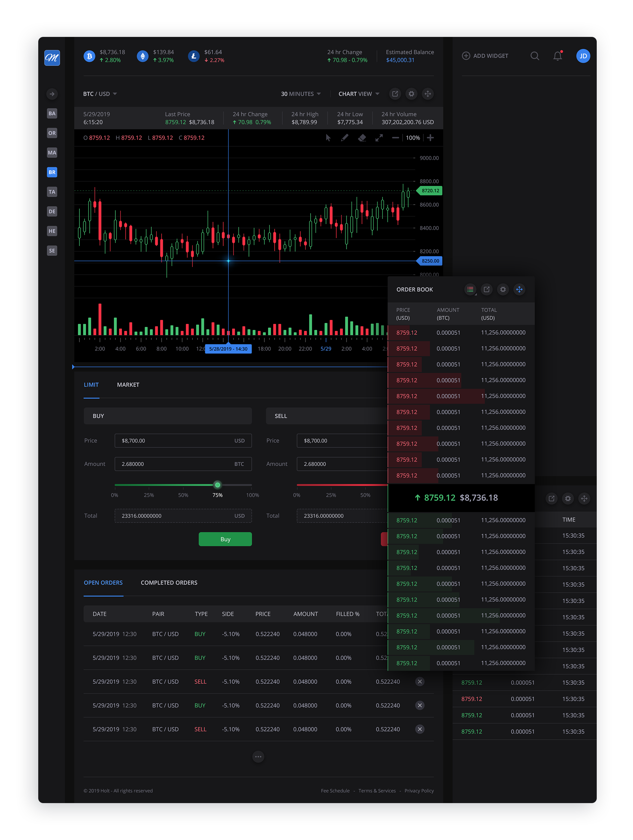Pop out the Order Book widget
The height and width of the screenshot is (840, 633).
pos(487,289)
